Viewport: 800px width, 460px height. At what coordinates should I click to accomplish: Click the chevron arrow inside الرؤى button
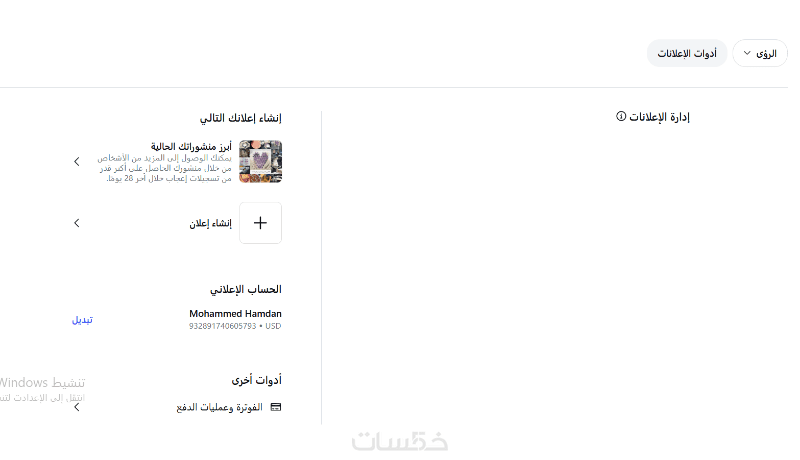(747, 53)
